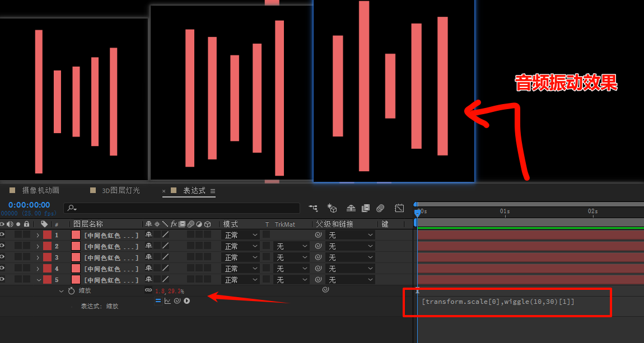Hide layer 4 with its eye icon
This screenshot has height=343, width=644.
(2, 268)
